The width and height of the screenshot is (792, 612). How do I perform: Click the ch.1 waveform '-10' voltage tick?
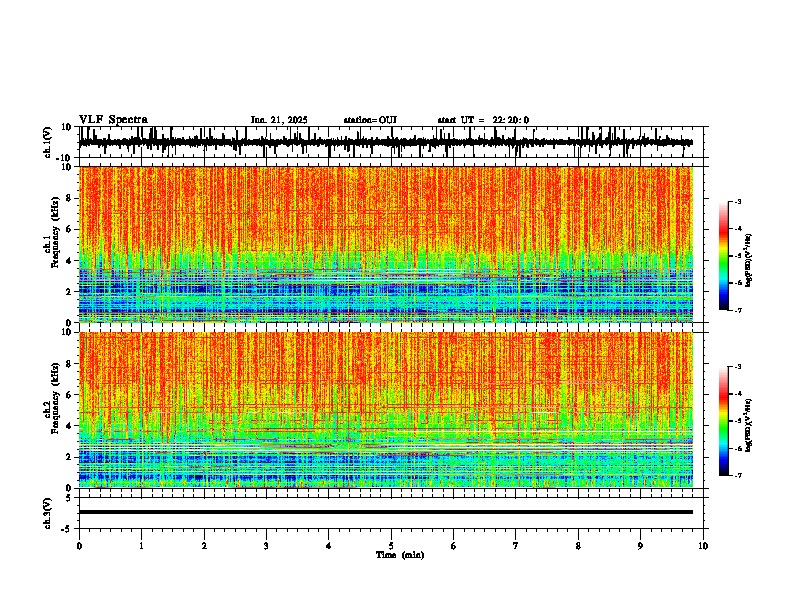click(64, 158)
